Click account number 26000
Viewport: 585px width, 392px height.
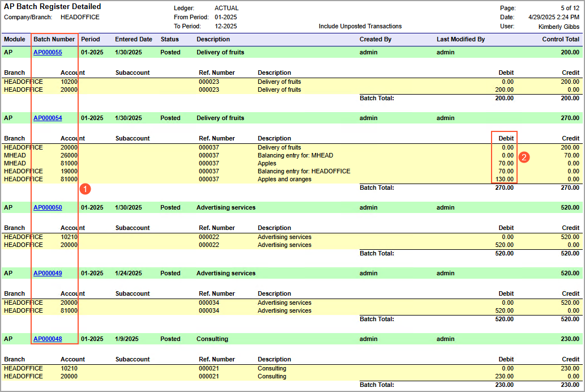pos(69,155)
